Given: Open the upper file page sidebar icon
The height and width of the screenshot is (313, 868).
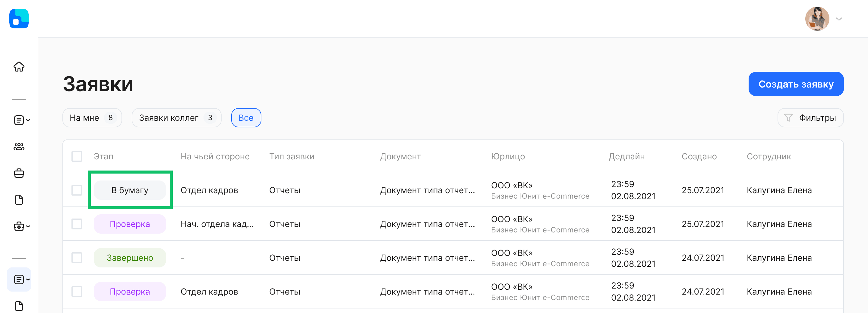Looking at the screenshot, I should coord(19,200).
